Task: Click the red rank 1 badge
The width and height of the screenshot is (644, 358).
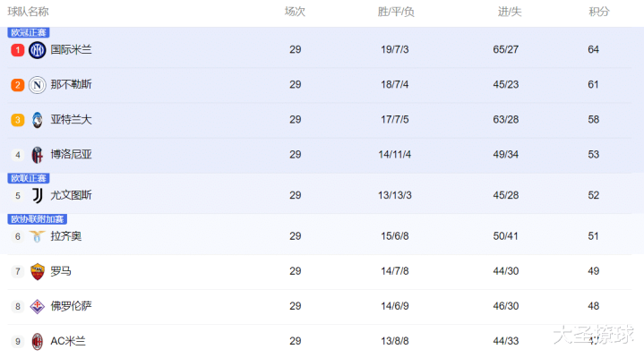Action: click(17, 50)
